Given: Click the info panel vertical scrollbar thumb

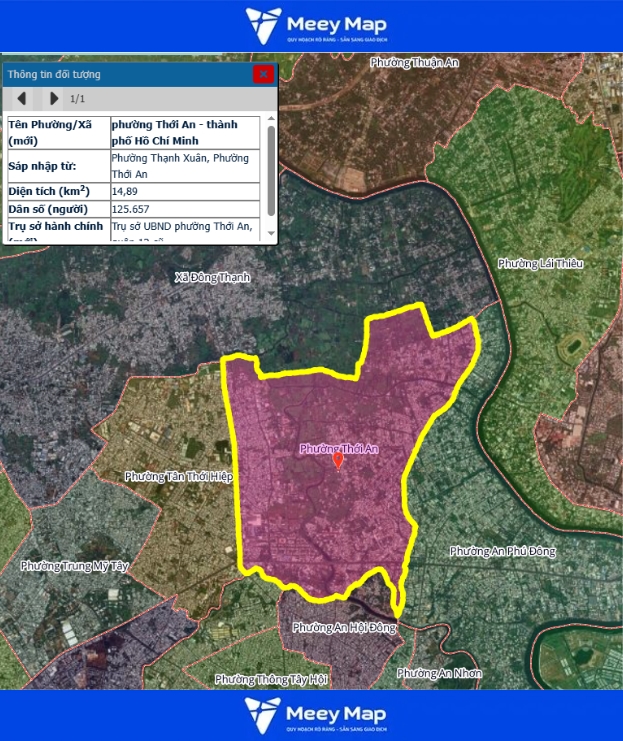Looking at the screenshot, I should (271, 170).
